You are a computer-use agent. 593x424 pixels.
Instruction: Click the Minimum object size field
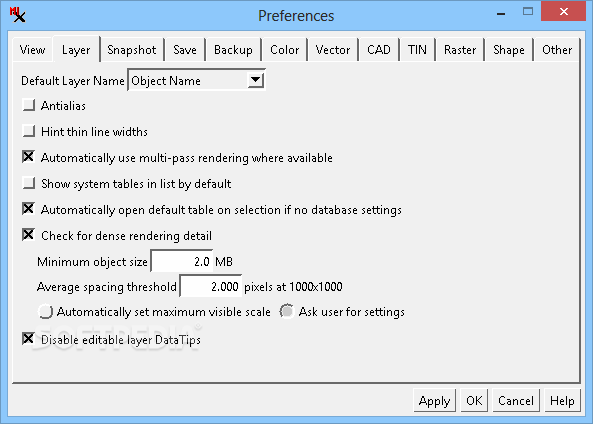click(x=182, y=261)
